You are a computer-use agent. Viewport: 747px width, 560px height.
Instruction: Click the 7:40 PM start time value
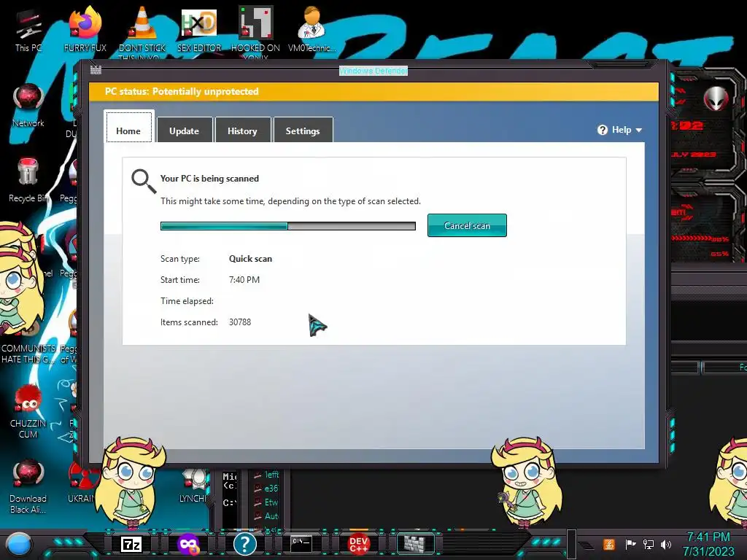click(x=244, y=279)
